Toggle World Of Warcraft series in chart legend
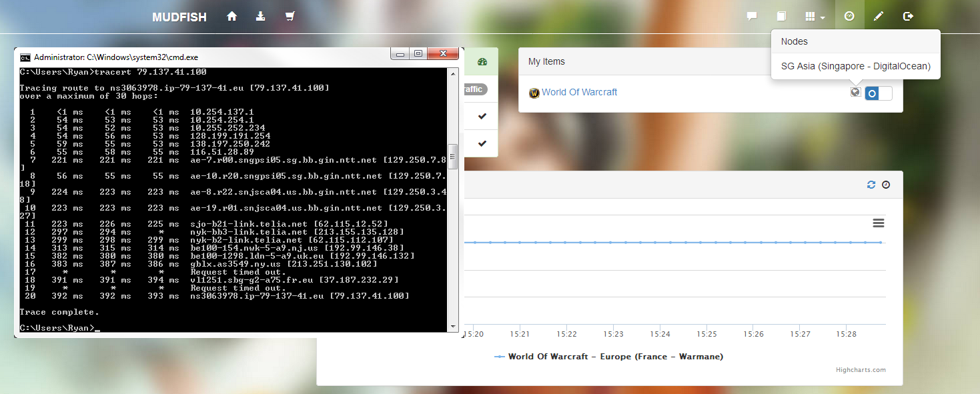The width and height of the screenshot is (980, 394). [x=608, y=357]
